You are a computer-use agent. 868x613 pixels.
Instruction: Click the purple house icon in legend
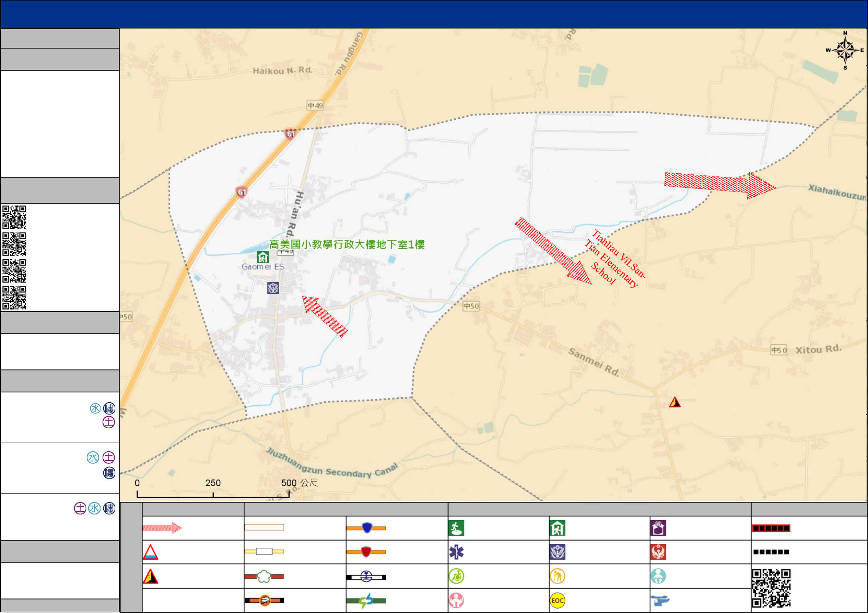point(658,528)
